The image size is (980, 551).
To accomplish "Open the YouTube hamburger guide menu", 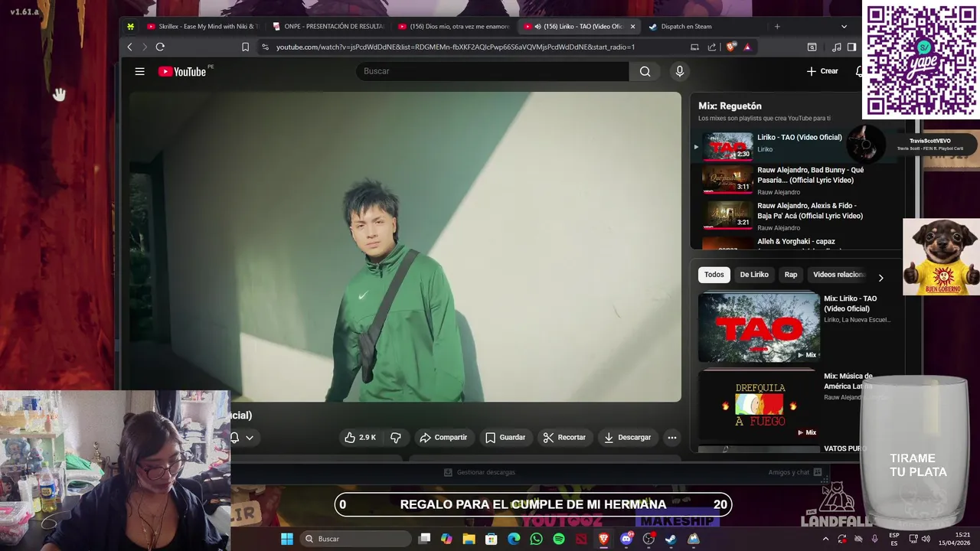I will (x=139, y=71).
